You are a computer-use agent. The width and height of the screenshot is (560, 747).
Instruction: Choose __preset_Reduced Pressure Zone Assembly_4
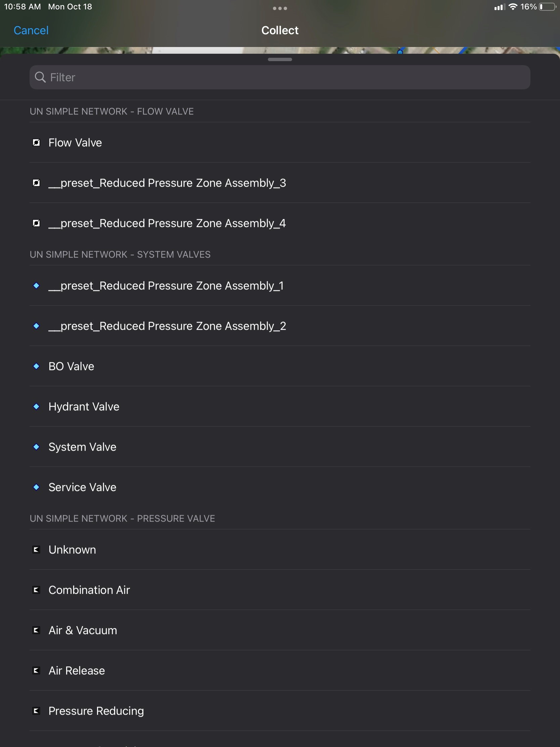pyautogui.click(x=280, y=223)
